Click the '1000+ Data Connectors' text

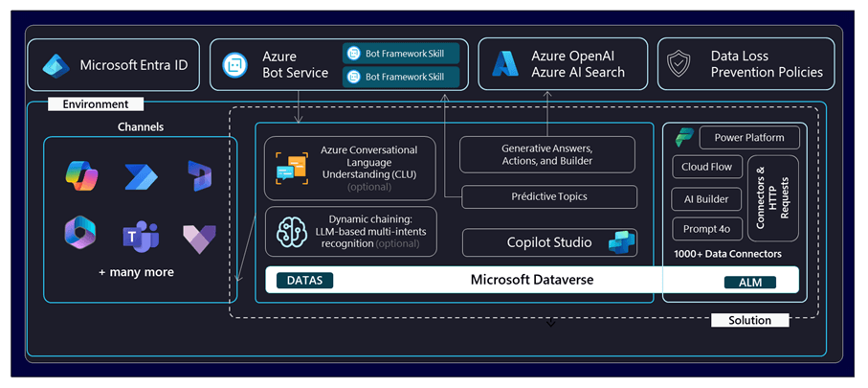coord(728,255)
